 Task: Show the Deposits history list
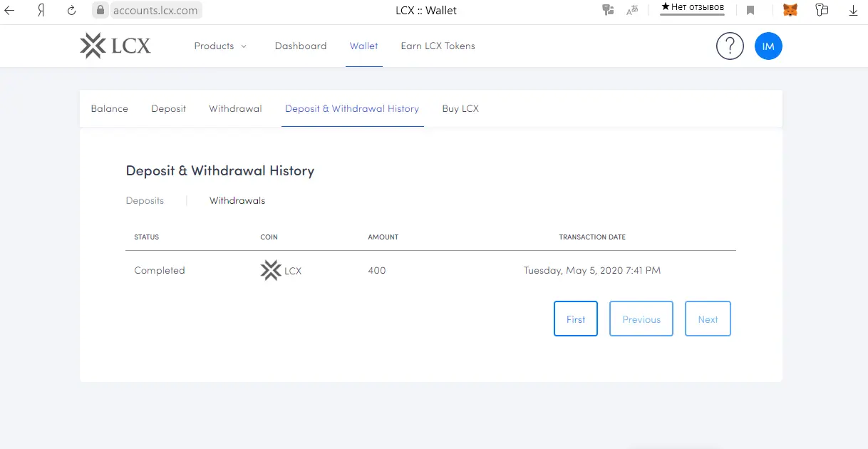click(x=145, y=201)
